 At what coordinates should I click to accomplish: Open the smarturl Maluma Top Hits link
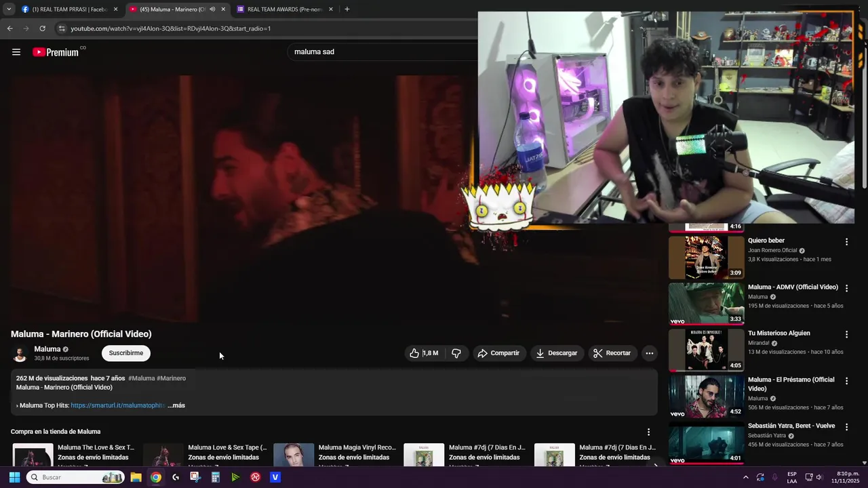coord(118,405)
